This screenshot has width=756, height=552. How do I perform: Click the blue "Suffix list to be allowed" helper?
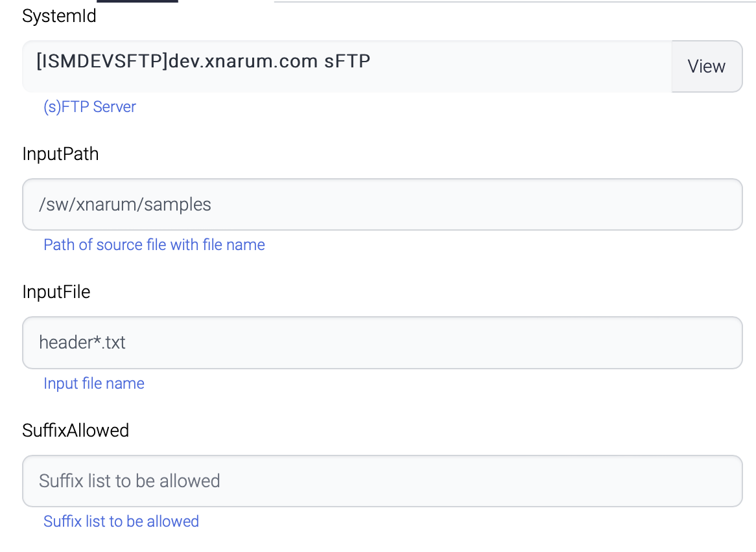tap(121, 522)
